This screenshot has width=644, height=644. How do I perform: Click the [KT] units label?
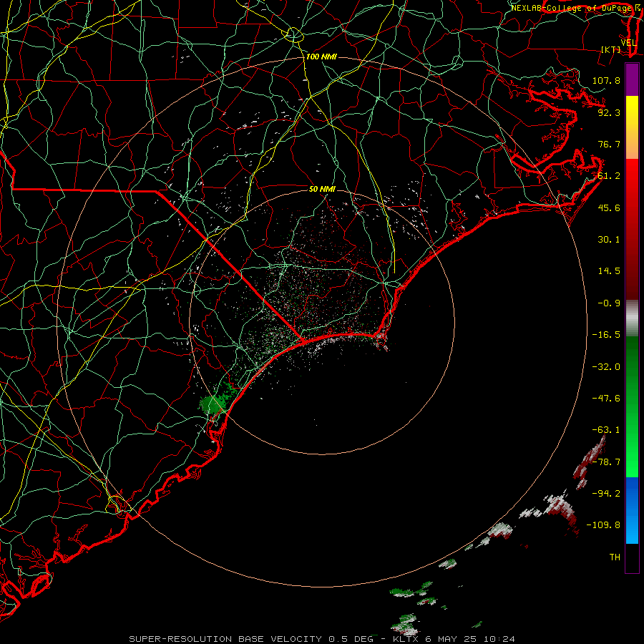(x=611, y=49)
